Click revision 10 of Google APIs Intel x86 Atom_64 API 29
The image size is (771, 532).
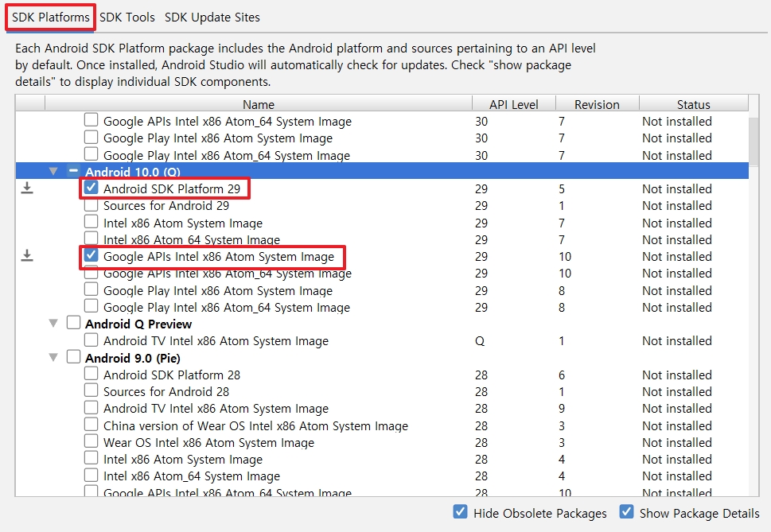point(564,274)
